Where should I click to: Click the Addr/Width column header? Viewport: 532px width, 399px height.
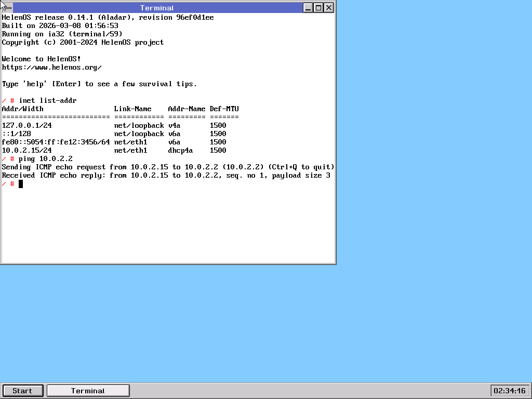(x=23, y=109)
